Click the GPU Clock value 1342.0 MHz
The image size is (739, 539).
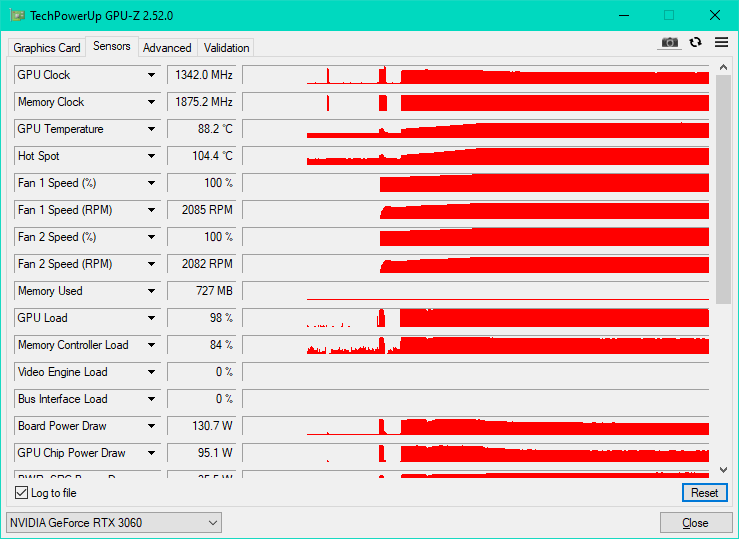click(202, 75)
